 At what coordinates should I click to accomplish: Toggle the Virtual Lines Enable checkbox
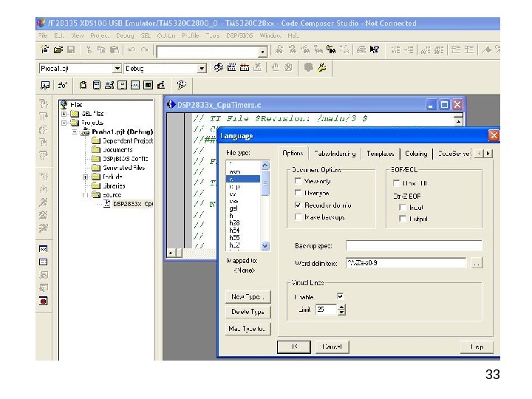point(341,296)
